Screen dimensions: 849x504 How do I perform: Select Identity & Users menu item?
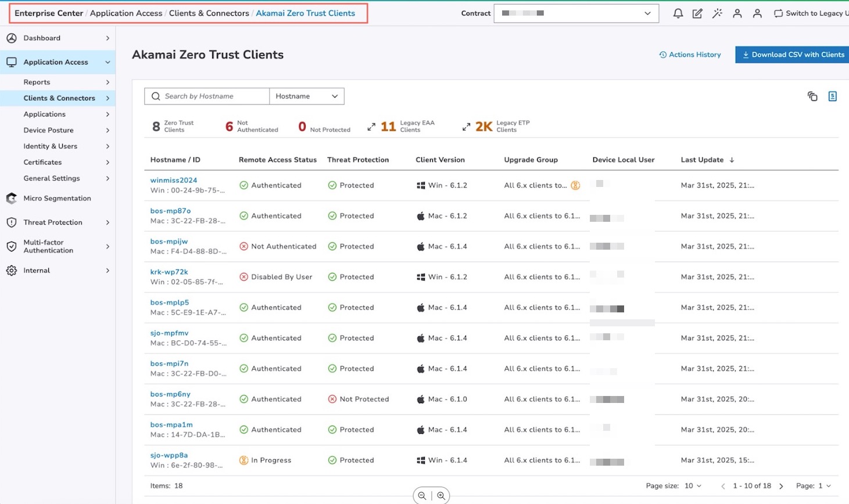tap(51, 146)
